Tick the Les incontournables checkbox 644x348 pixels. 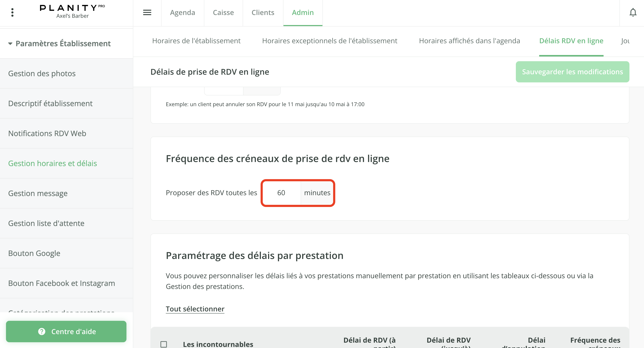tap(164, 344)
